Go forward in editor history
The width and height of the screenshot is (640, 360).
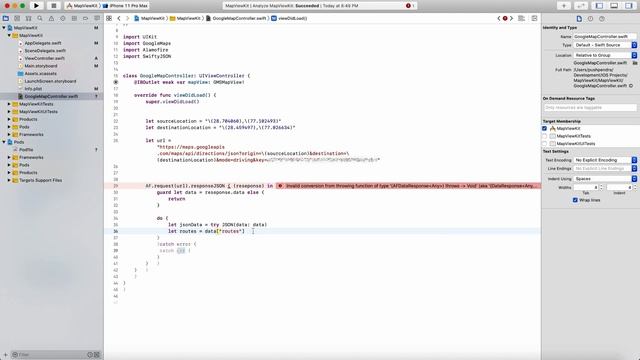point(127,18)
